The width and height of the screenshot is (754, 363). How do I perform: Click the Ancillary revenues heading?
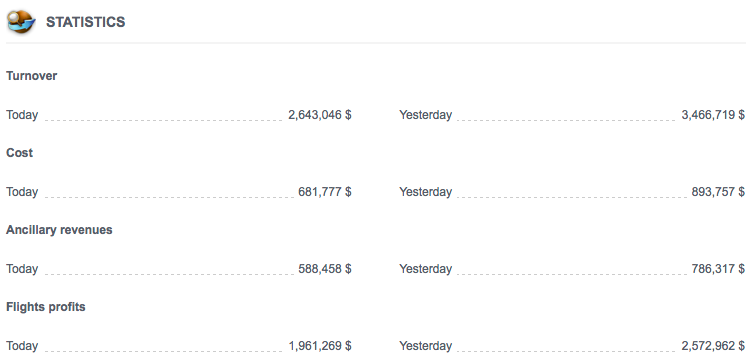click(x=59, y=230)
